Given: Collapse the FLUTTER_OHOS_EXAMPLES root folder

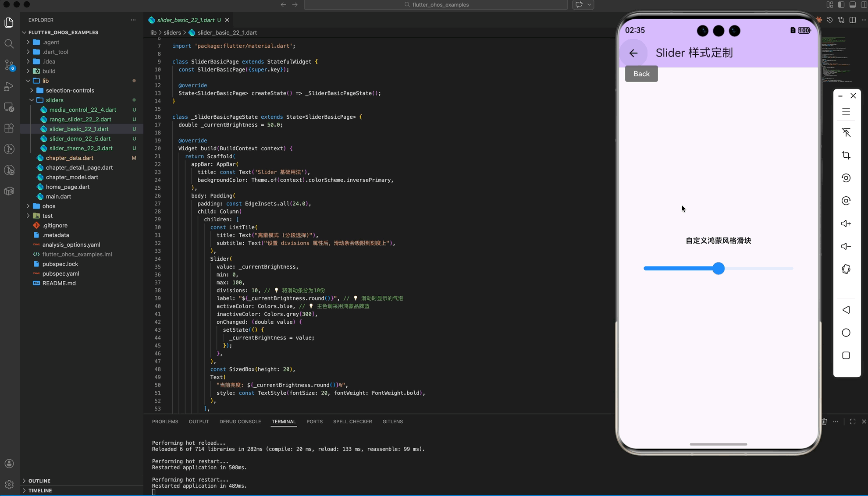Looking at the screenshot, I should pyautogui.click(x=63, y=32).
